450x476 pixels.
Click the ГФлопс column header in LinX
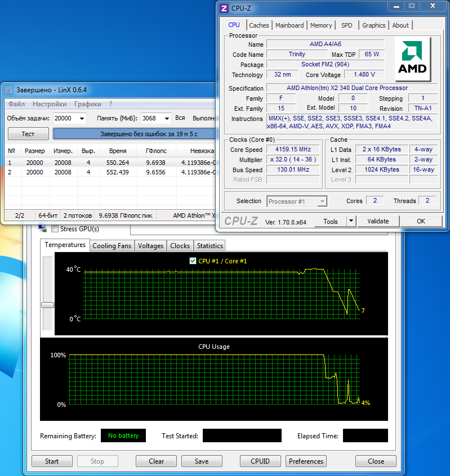pos(156,151)
